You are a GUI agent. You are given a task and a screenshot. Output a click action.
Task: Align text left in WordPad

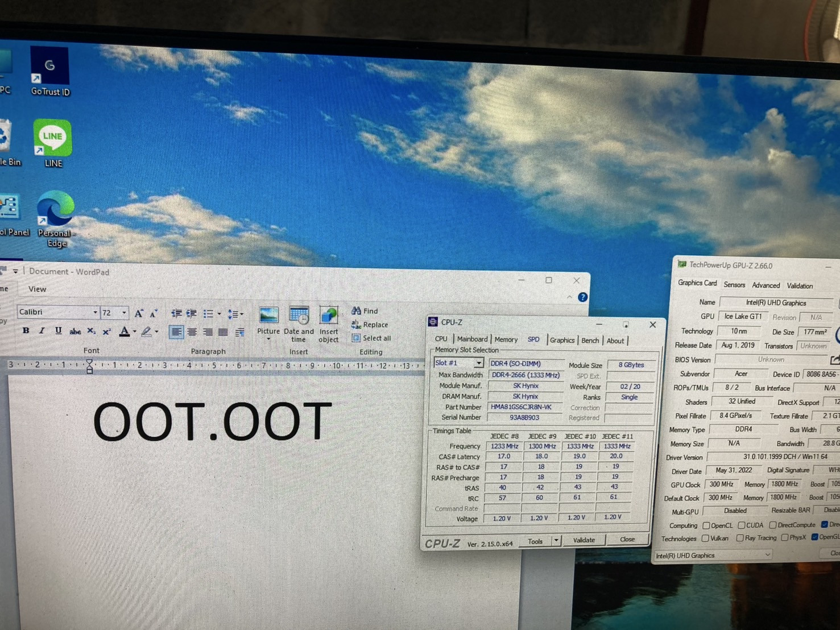[176, 332]
